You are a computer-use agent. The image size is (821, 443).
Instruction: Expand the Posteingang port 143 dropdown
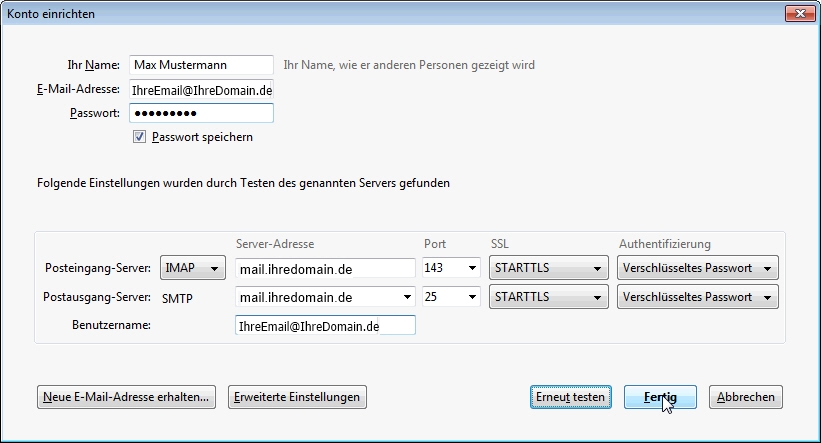tap(451, 268)
